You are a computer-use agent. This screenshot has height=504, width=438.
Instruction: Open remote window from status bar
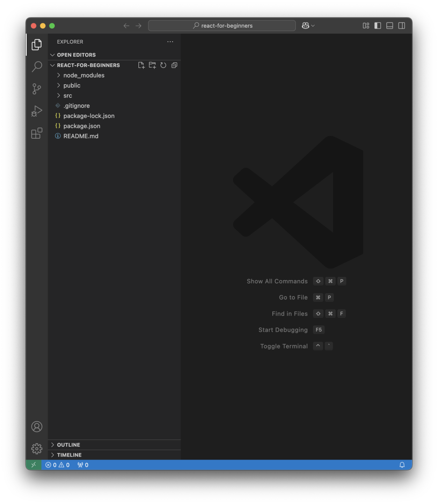click(x=33, y=465)
